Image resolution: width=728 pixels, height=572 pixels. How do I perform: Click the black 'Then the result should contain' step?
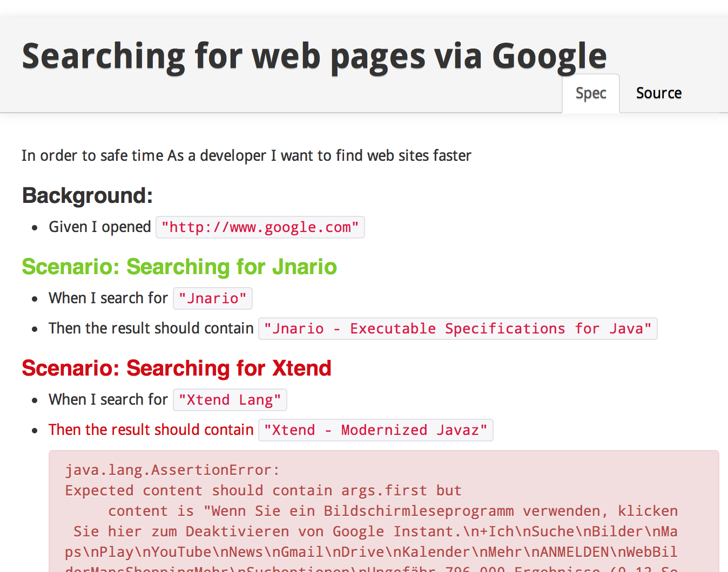pos(151,329)
